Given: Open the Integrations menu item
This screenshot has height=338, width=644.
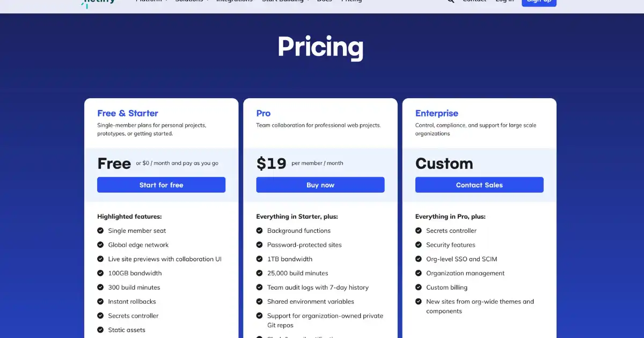Looking at the screenshot, I should (234, 1).
